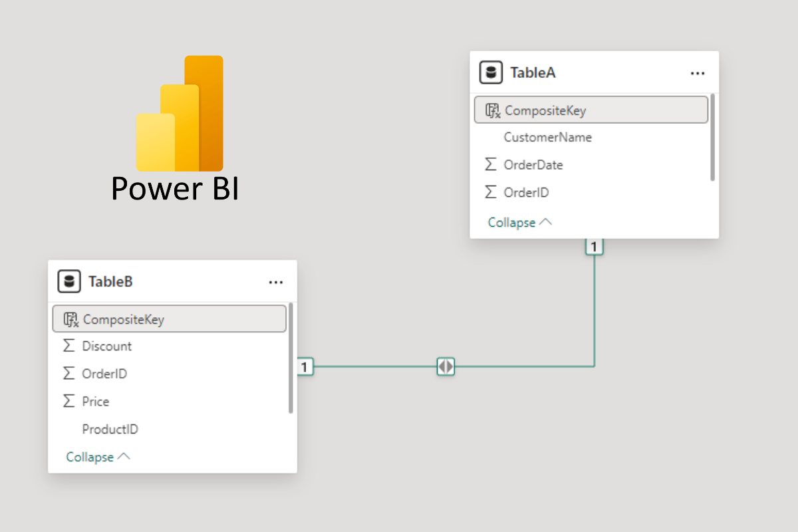Open TableB options via ellipsis menu
The height and width of the screenshot is (532, 798).
[x=275, y=281]
